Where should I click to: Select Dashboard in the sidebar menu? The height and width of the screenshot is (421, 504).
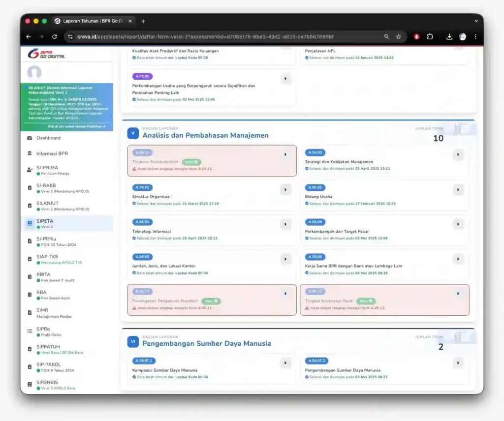click(x=48, y=138)
